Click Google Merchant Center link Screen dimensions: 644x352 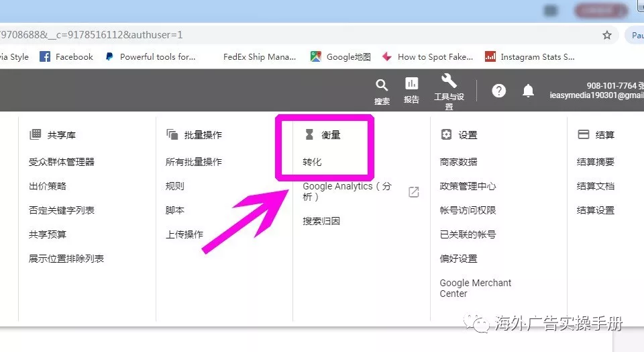[476, 288]
